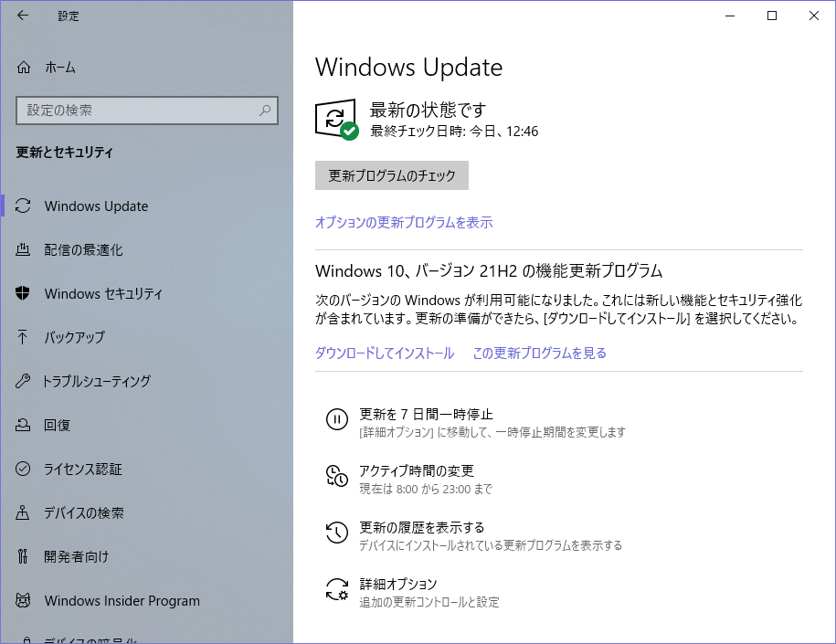Image resolution: width=836 pixels, height=644 pixels.
Task: Click the back arrow in Settings title bar
Action: click(23, 16)
